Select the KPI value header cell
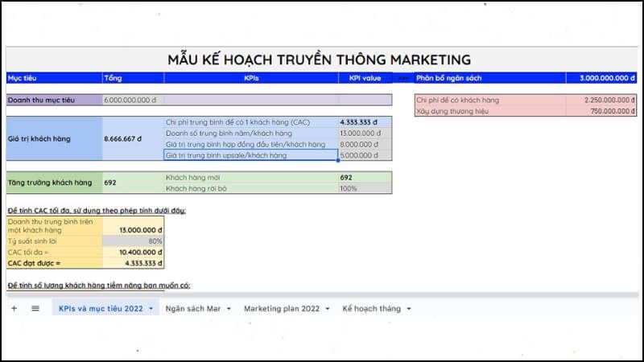This screenshot has width=644, height=362. click(365, 78)
